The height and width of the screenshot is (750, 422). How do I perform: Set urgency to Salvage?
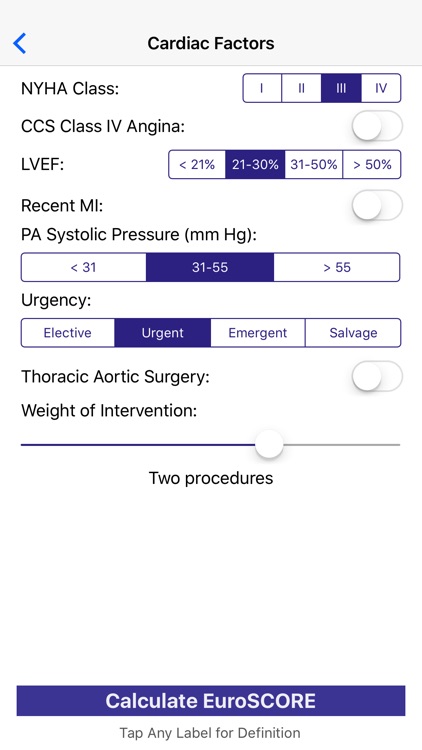[353, 333]
